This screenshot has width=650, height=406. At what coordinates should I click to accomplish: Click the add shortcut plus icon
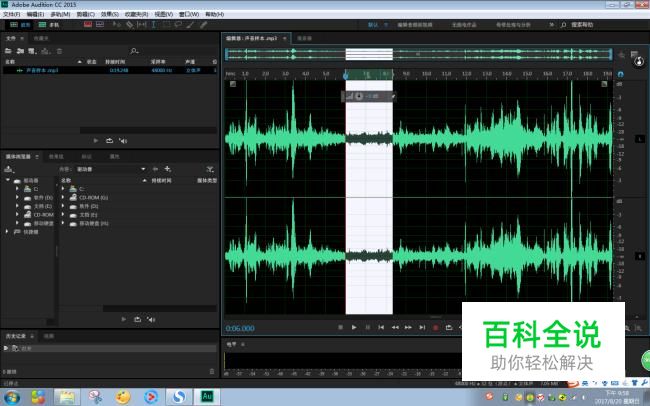tap(168, 169)
